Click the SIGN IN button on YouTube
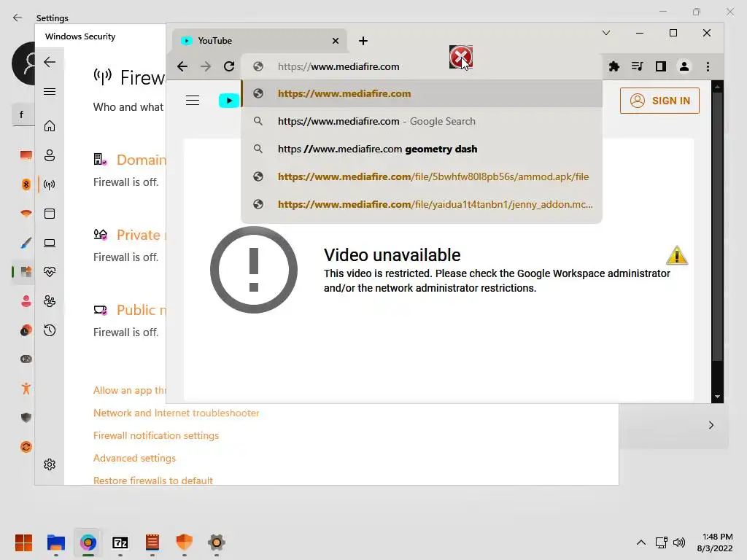 click(659, 101)
